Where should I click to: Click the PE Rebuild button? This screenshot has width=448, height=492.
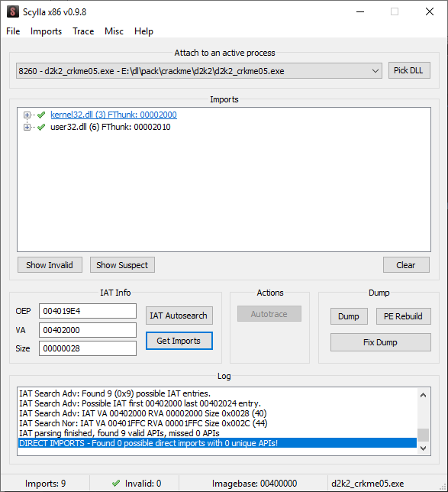point(403,316)
